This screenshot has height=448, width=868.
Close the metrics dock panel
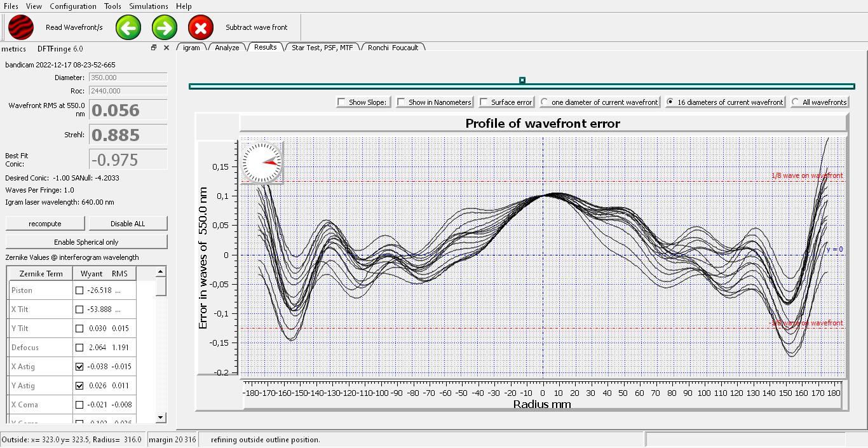tap(166, 48)
